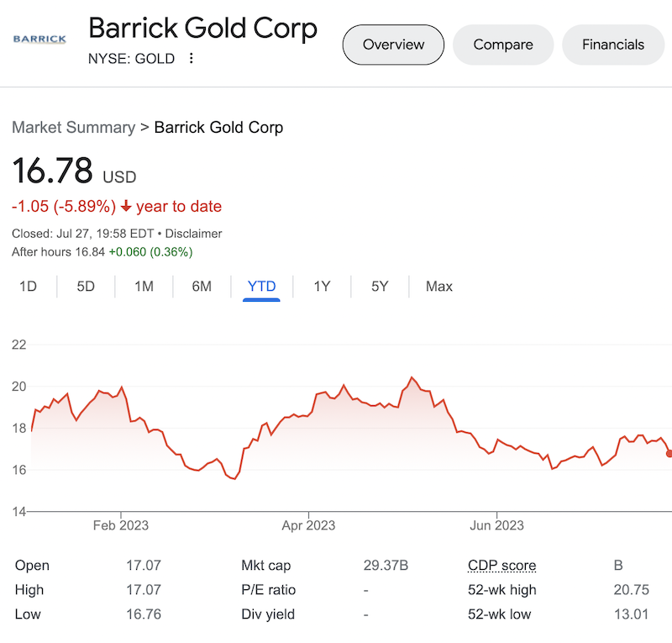This screenshot has height=643, width=672.
Task: Switch to the Compare tab
Action: click(503, 45)
